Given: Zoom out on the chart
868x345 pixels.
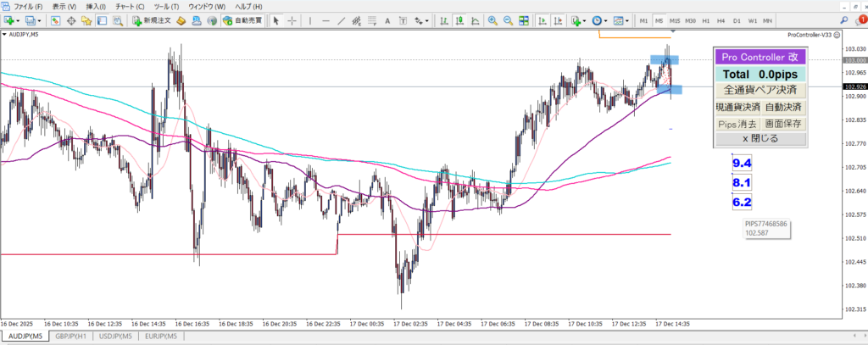Looking at the screenshot, I should point(508,20).
